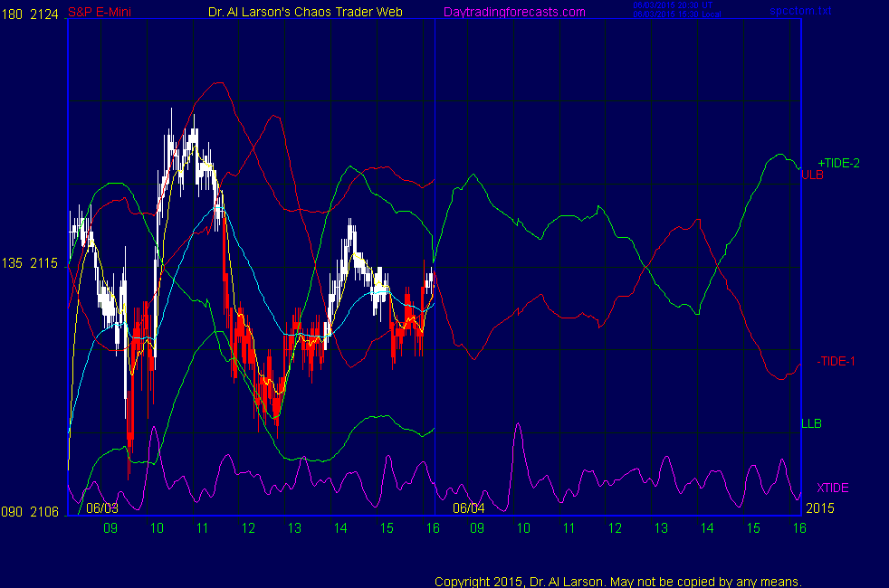Select the '06/03/2015 15:30 Local' timestamp
Screen dimensions: 889x588
pyautogui.click(x=677, y=14)
